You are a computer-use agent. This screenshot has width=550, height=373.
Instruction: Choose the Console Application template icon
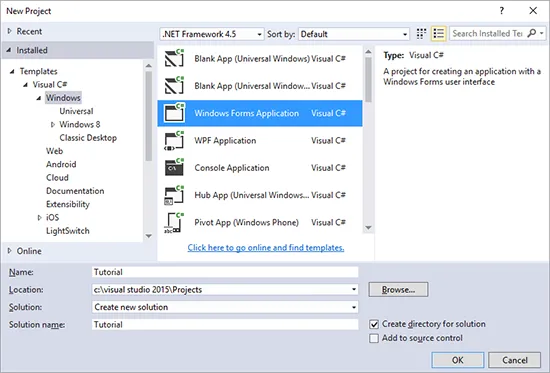click(175, 167)
